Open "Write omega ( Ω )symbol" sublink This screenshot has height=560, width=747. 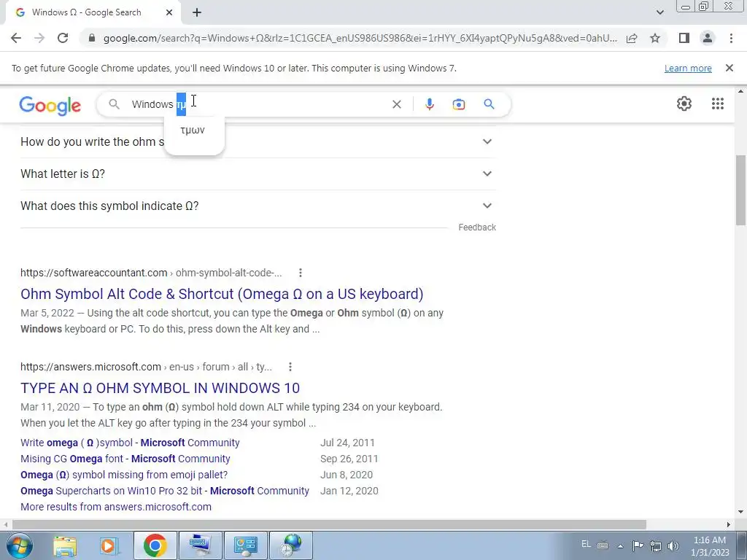[x=130, y=443]
